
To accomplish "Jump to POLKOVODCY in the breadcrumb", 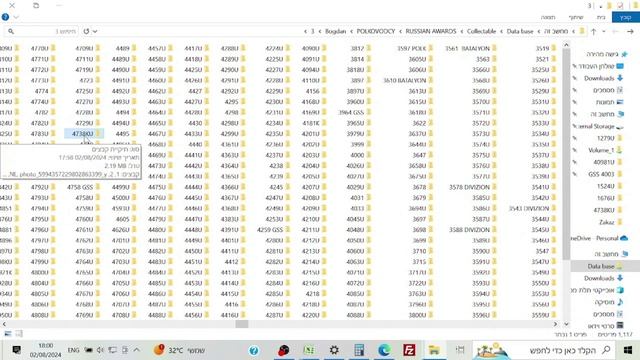I will pyautogui.click(x=376, y=31).
